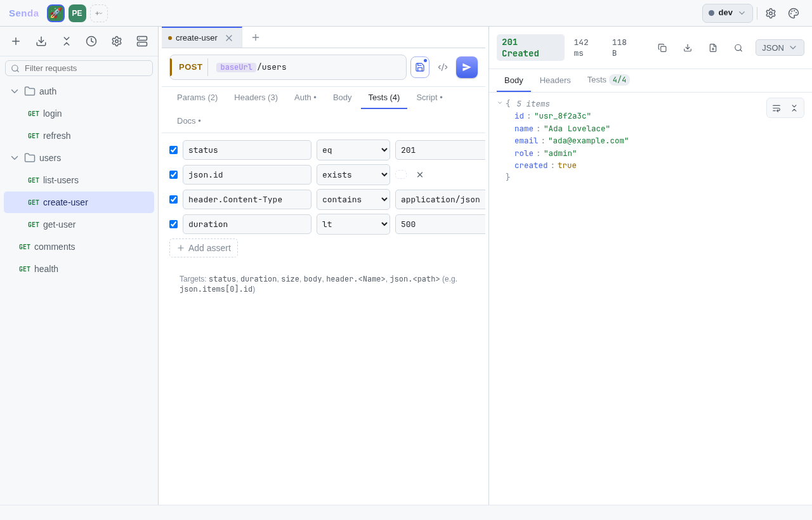Toggle word wrap in response viewer
Screen dimensions: 812x520
[776, 108]
